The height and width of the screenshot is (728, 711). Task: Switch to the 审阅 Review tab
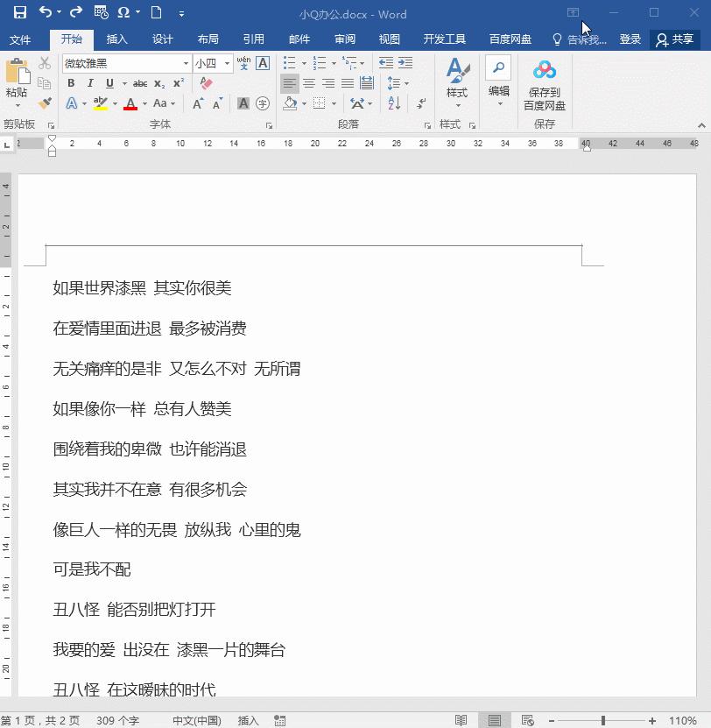pos(345,39)
